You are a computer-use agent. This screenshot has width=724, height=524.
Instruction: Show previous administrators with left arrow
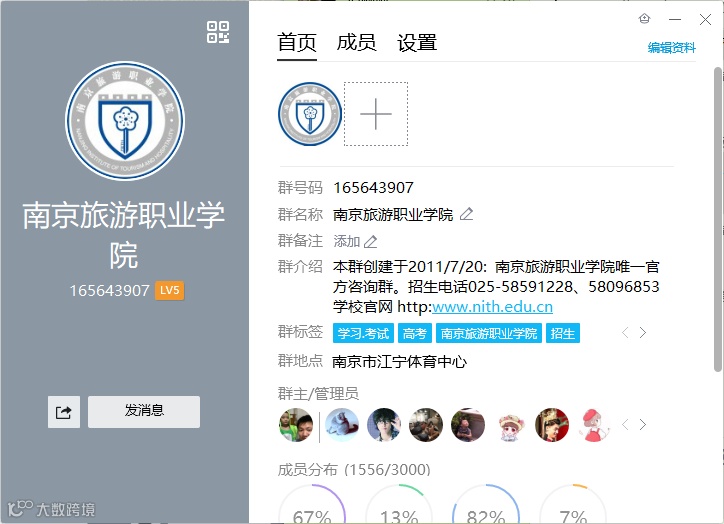pos(625,424)
